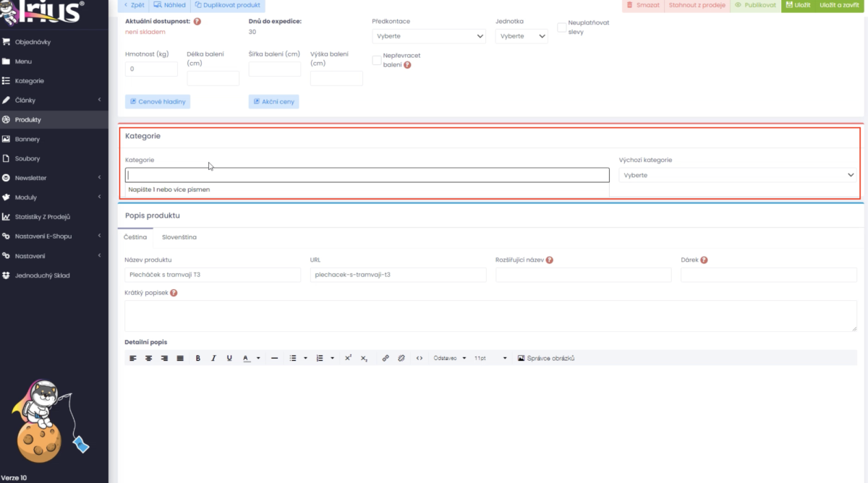Click help icon next to Aktuální dostupnost
Image resolution: width=868 pixels, height=483 pixels.
(x=197, y=22)
